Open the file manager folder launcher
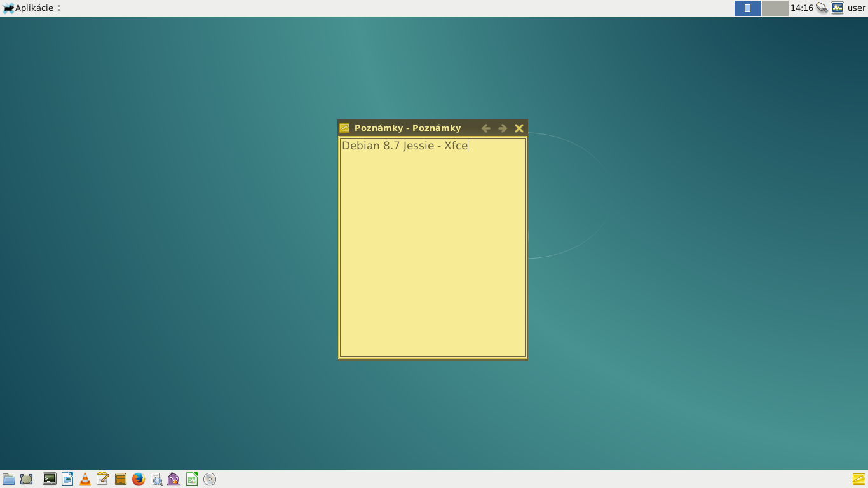 coord(9,479)
